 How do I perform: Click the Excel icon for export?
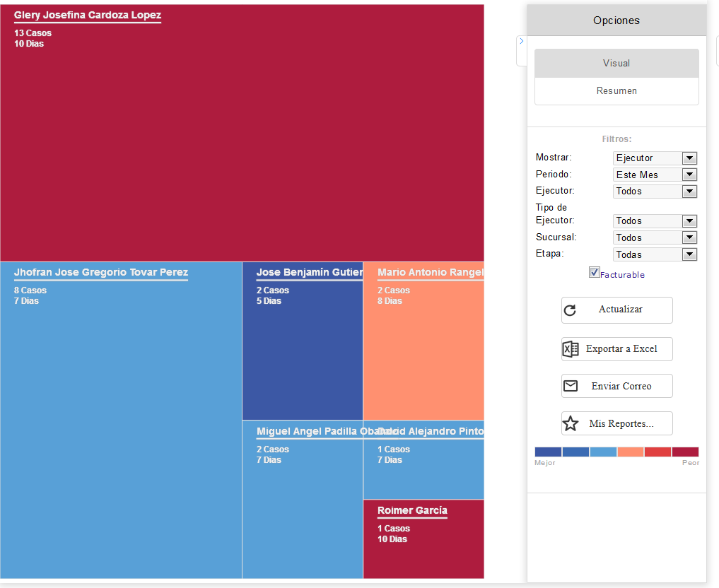coord(571,349)
